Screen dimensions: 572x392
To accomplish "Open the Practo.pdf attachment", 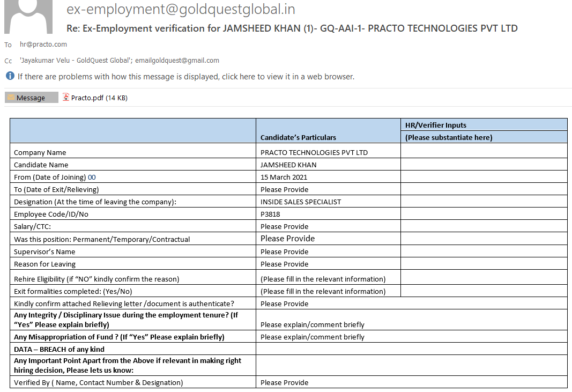I will [x=95, y=98].
